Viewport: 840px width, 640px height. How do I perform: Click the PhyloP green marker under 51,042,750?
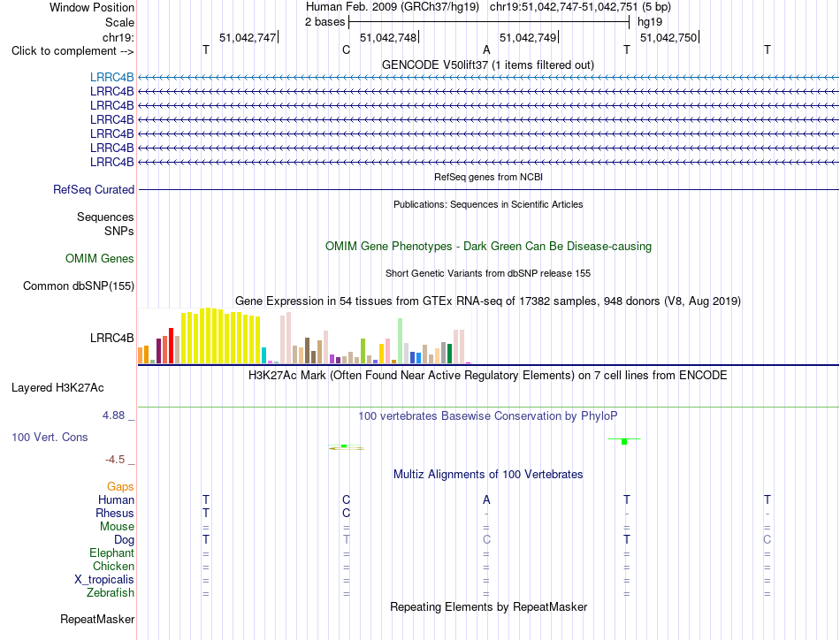624,441
